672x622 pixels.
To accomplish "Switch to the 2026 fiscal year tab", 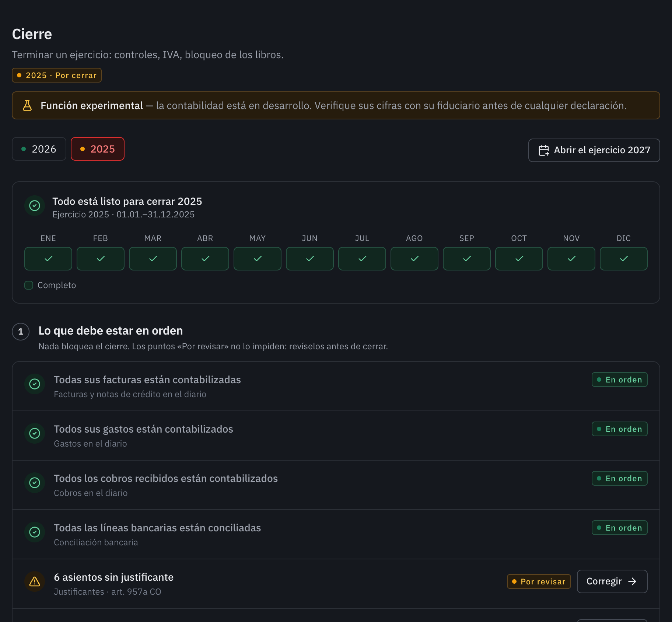I will click(39, 149).
